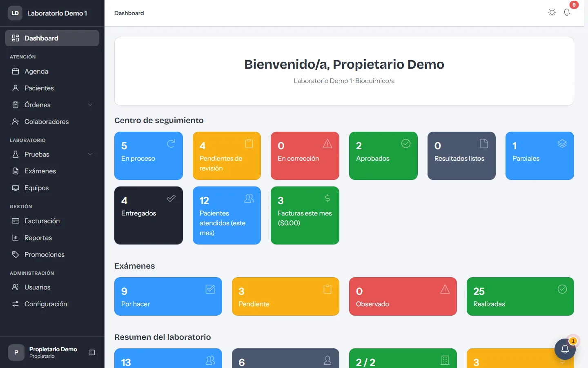Open Configuración sliders icon in sidebar
The width and height of the screenshot is (588, 368).
pos(16,304)
